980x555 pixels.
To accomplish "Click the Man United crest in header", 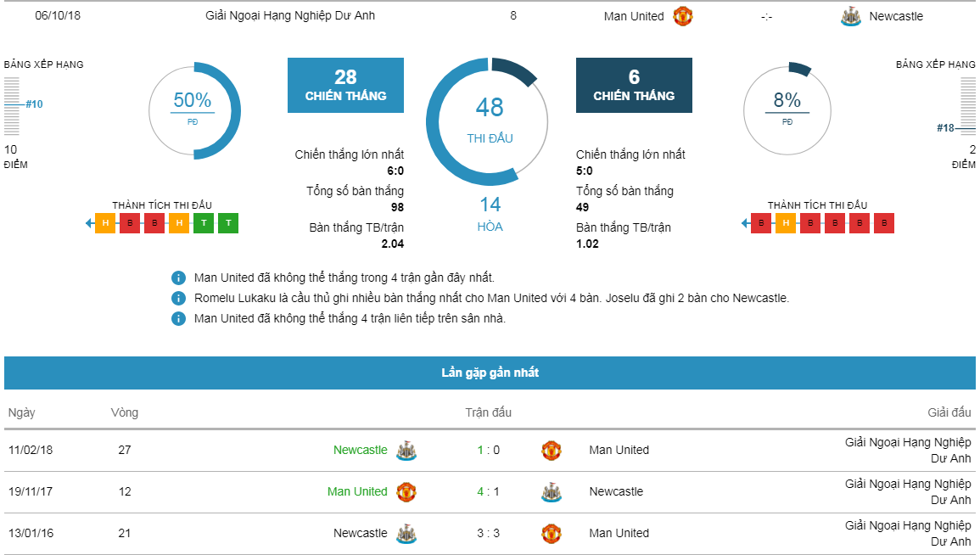I will 682,16.
